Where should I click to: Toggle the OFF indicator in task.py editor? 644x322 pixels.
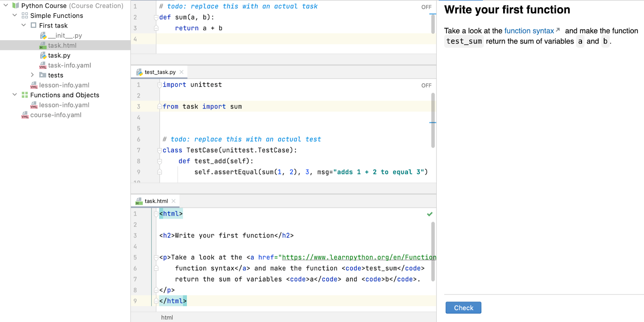426,7
